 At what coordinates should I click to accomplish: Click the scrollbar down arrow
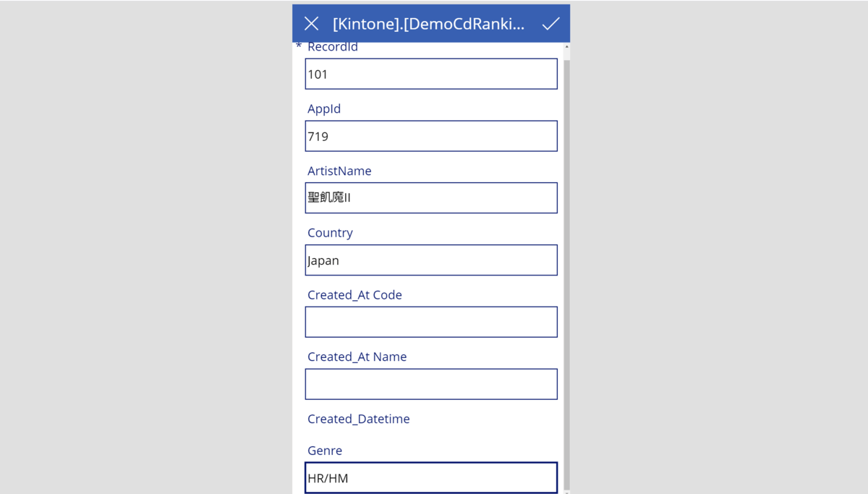(567, 492)
